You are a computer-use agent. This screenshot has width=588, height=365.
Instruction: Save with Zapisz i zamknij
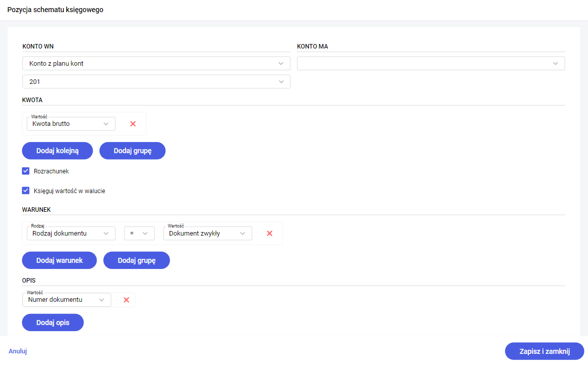pyautogui.click(x=544, y=351)
